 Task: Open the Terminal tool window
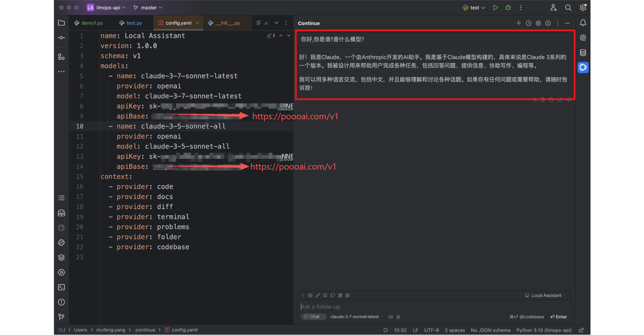tap(61, 287)
